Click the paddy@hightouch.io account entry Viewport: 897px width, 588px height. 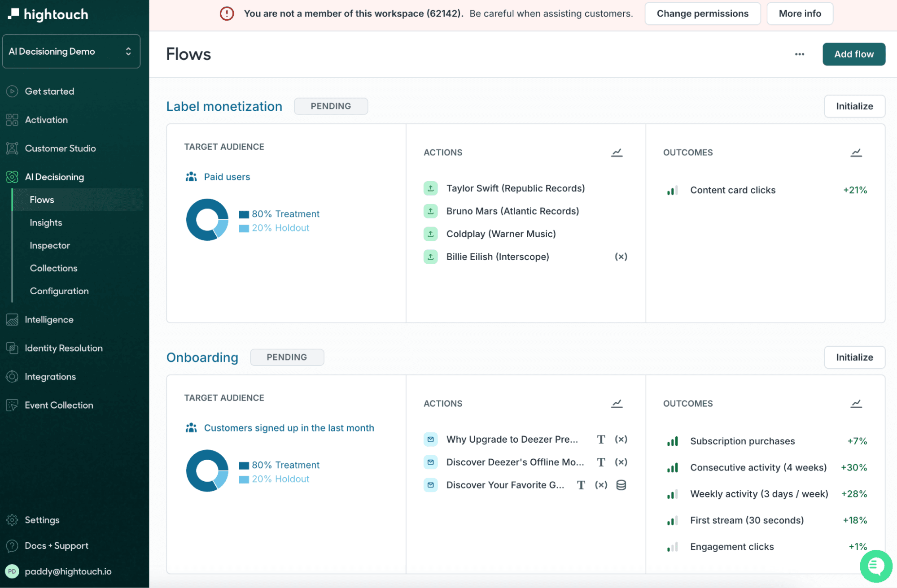(x=68, y=571)
